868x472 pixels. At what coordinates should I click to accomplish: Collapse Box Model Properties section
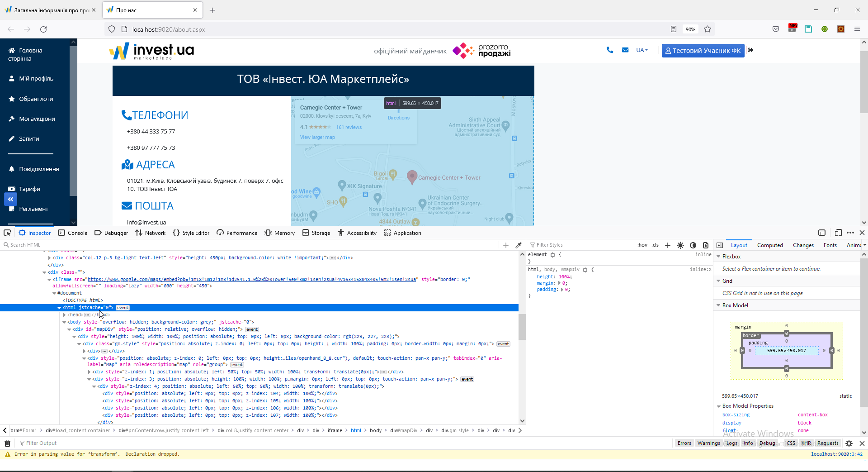718,406
